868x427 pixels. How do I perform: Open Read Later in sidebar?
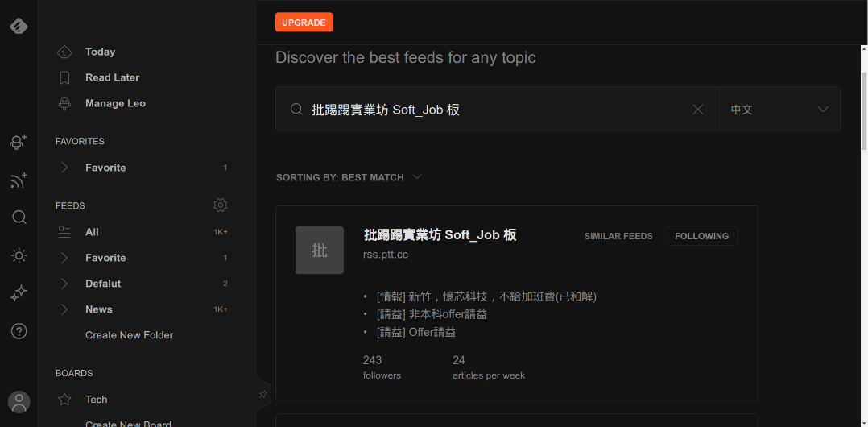coord(112,77)
